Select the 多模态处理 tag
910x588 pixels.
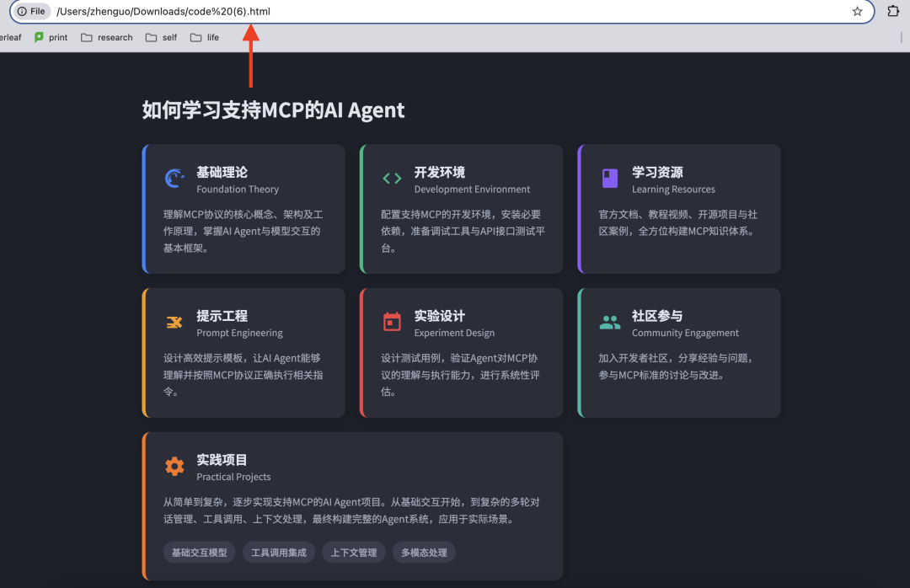tap(424, 552)
